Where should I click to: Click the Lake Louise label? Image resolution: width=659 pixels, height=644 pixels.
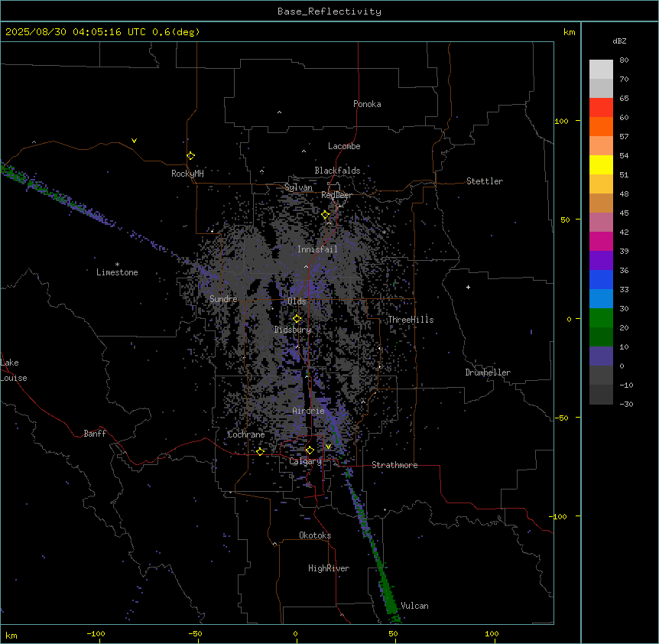pos(14,370)
